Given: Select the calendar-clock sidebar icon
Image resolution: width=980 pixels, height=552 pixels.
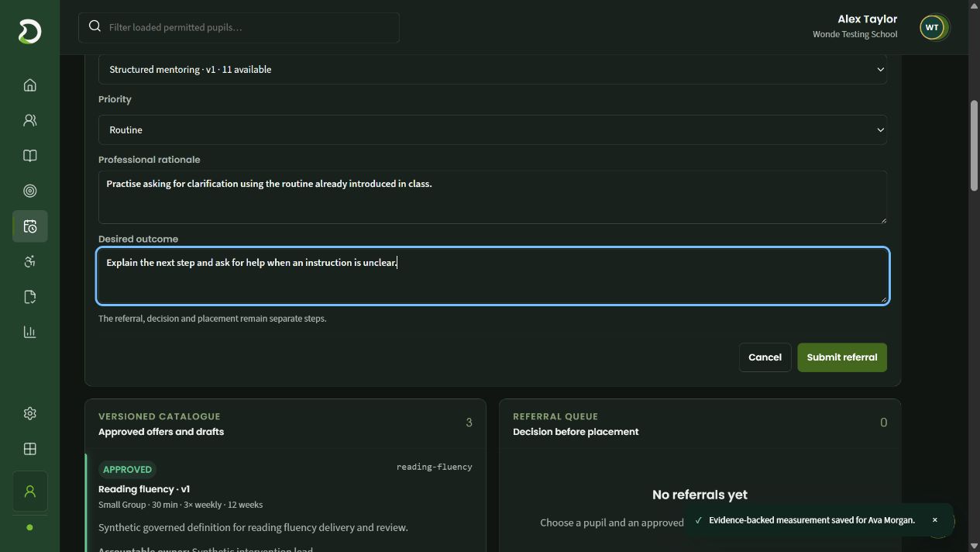Looking at the screenshot, I should [x=29, y=226].
